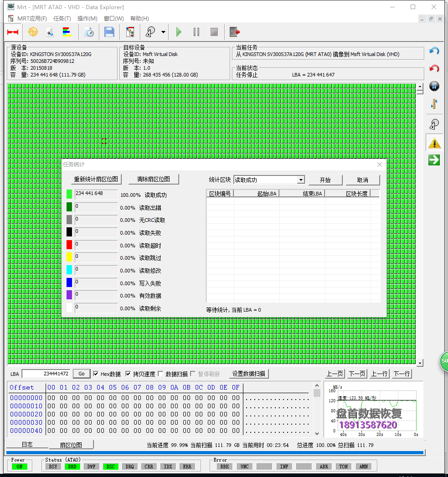Open the MRT应用(F) menu
The height and width of the screenshot is (477, 448).
tap(32, 19)
